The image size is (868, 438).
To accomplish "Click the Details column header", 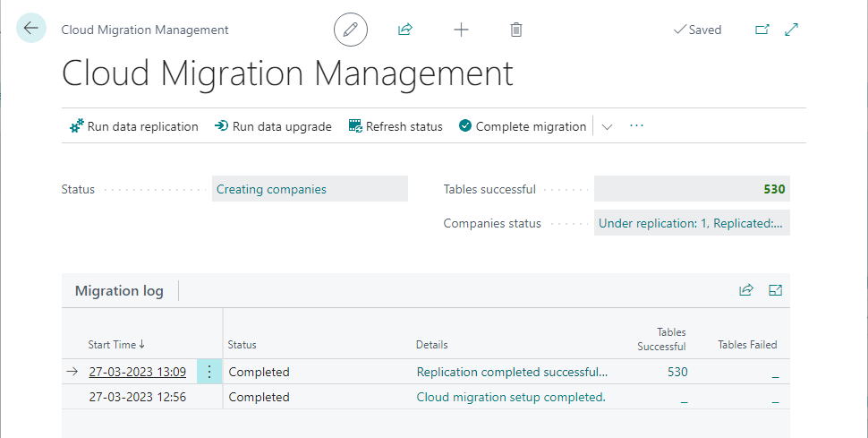I will click(432, 344).
